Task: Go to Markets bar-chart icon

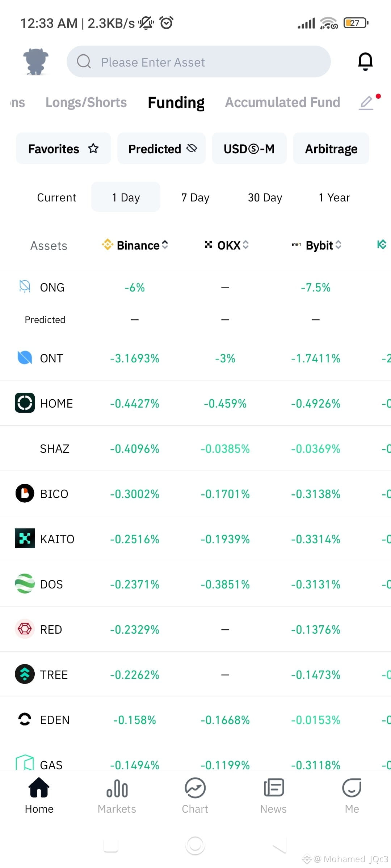Action: click(x=117, y=789)
